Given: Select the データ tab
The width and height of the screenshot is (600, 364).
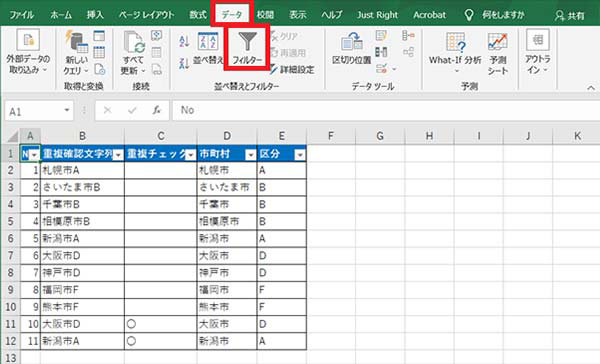Looking at the screenshot, I should point(232,15).
